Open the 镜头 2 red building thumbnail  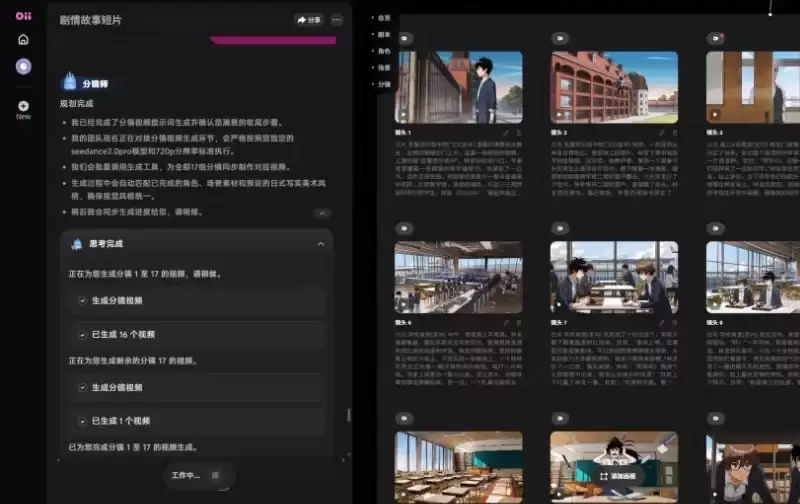pos(614,87)
